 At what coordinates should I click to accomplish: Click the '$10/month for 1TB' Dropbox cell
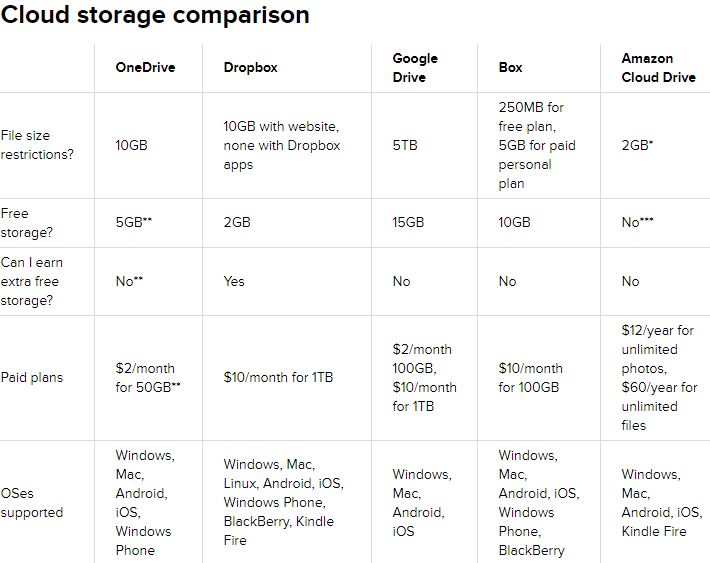point(278,377)
